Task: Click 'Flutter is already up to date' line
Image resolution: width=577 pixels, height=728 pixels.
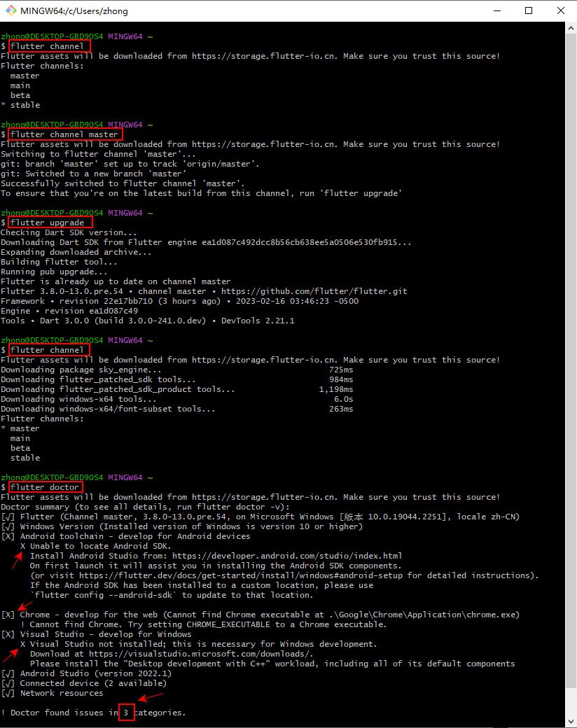Action: coord(116,281)
